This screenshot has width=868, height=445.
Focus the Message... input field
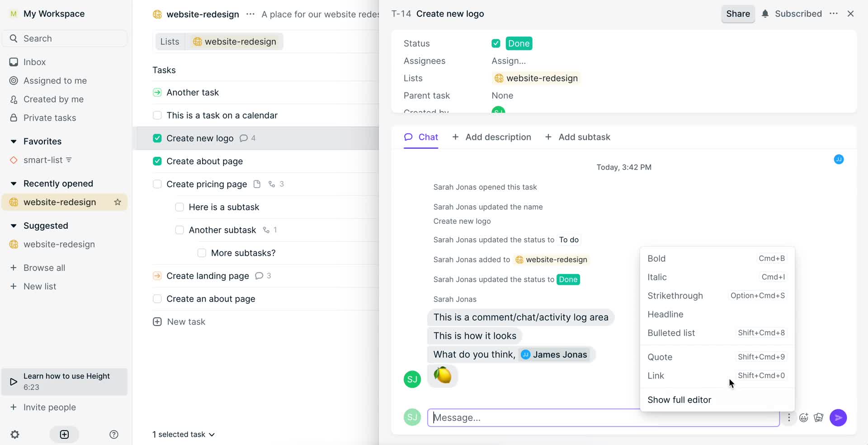(x=603, y=417)
